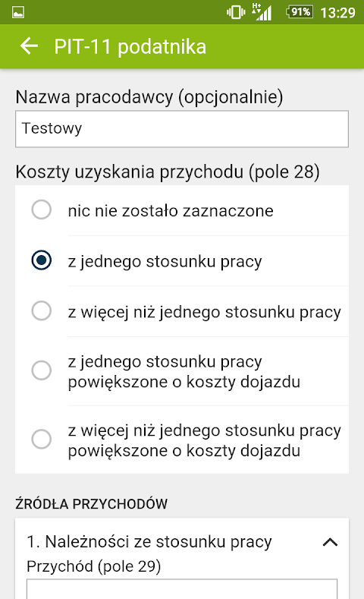Tap the mobile signal strength icon
Screen dimensions: 364x599
pyautogui.click(x=262, y=12)
